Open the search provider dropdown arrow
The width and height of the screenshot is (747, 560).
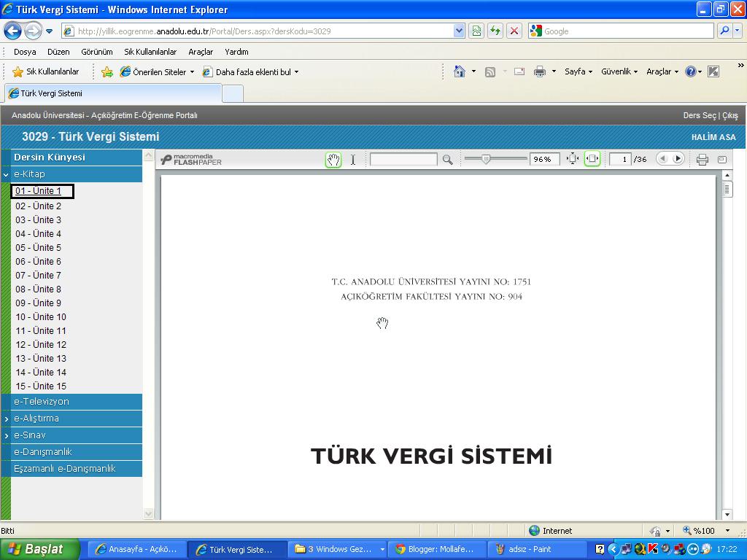point(738,31)
